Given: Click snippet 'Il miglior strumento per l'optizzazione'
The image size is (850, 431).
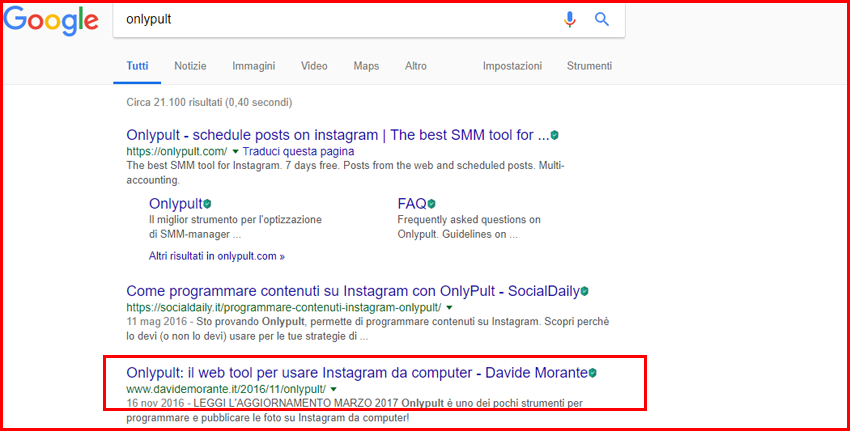Looking at the screenshot, I should [235, 227].
